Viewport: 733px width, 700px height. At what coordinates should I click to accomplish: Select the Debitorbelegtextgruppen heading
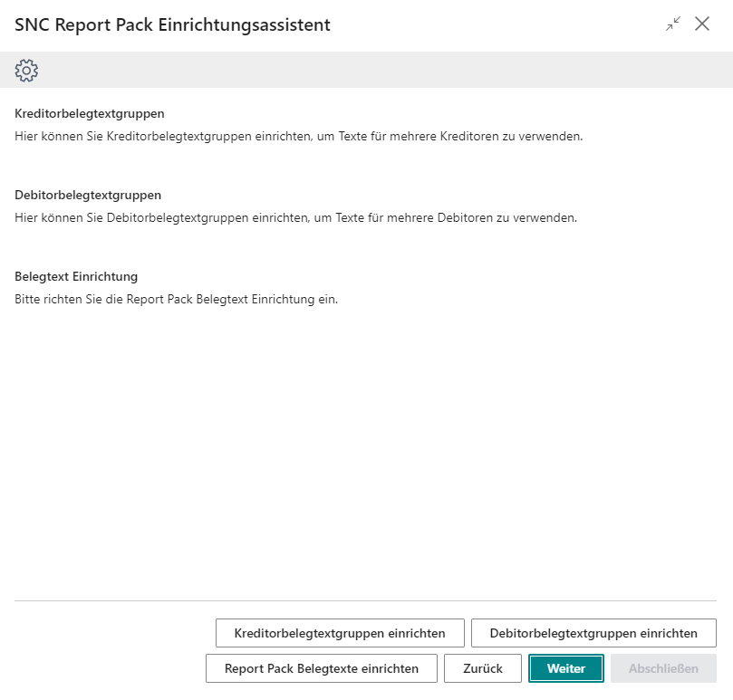click(88, 195)
